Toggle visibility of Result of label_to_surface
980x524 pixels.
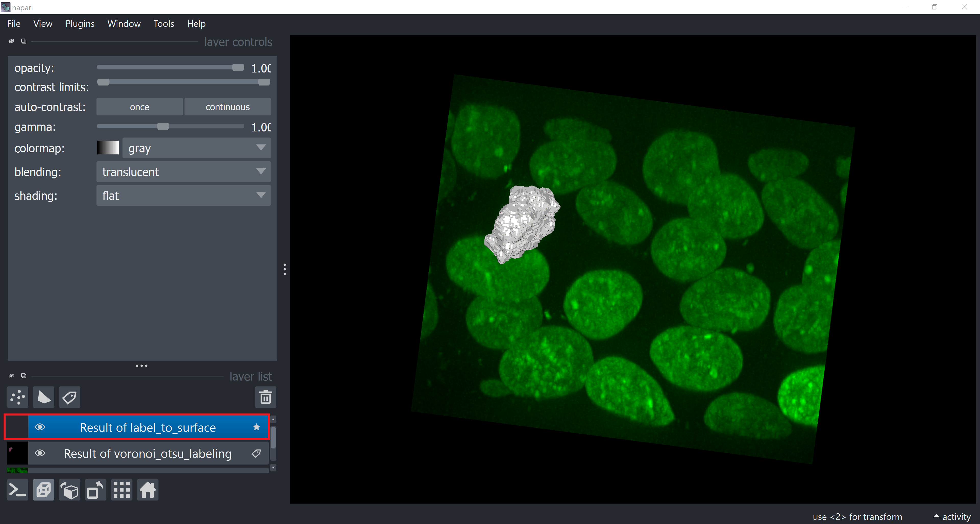[x=40, y=427]
